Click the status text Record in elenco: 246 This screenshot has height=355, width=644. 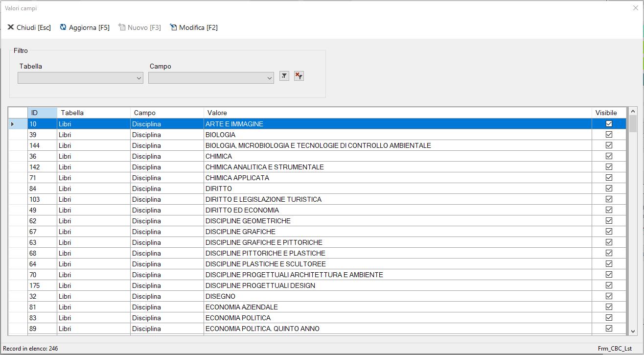(30, 349)
